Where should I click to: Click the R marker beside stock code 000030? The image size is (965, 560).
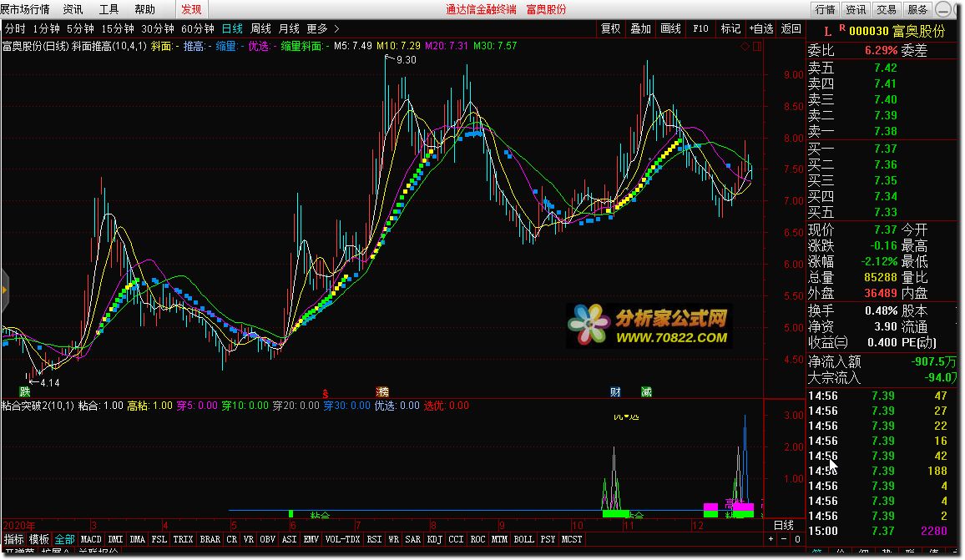coord(842,28)
